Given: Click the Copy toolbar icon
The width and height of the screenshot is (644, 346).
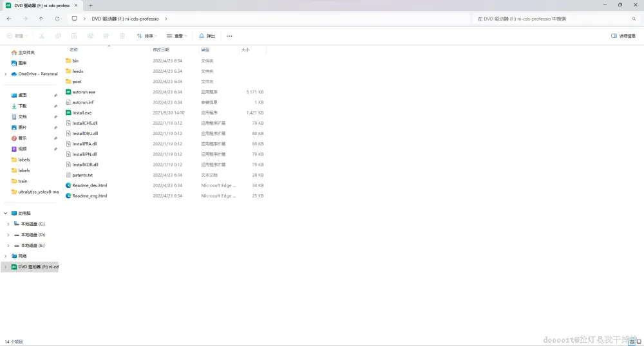Looking at the screenshot, I should point(58,36).
